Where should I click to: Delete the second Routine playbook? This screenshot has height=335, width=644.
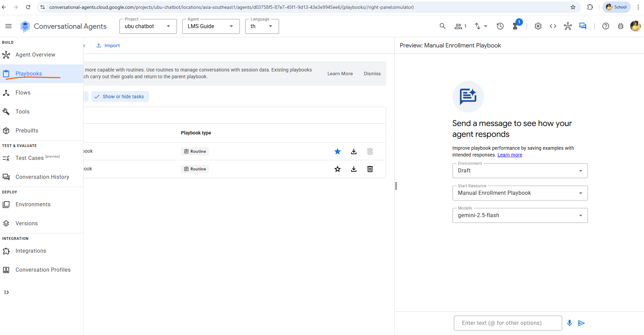pos(370,169)
